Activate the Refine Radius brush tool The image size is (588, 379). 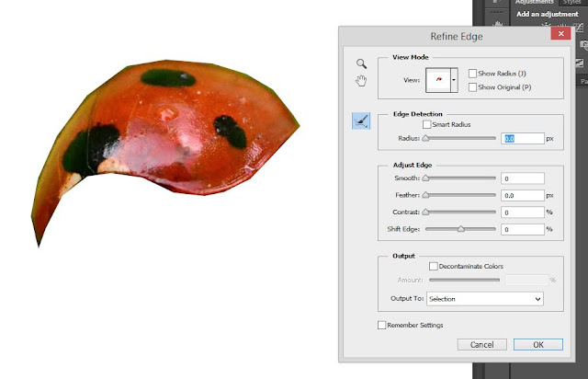(361, 121)
